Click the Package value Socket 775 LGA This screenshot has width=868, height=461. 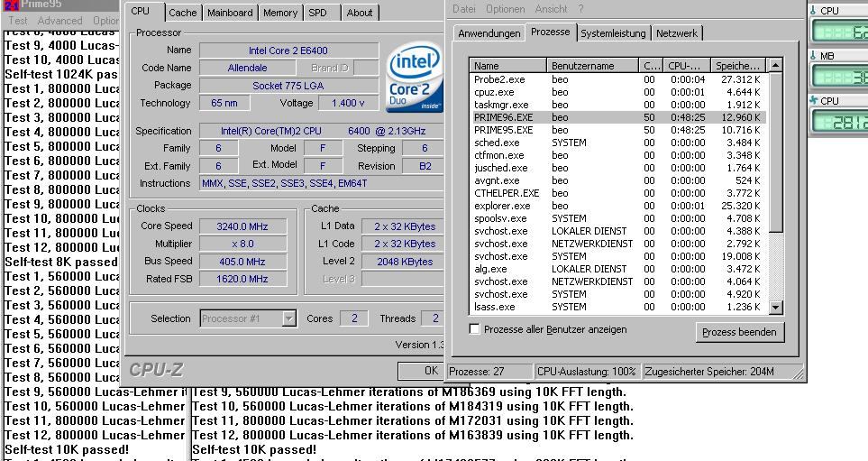pos(288,86)
